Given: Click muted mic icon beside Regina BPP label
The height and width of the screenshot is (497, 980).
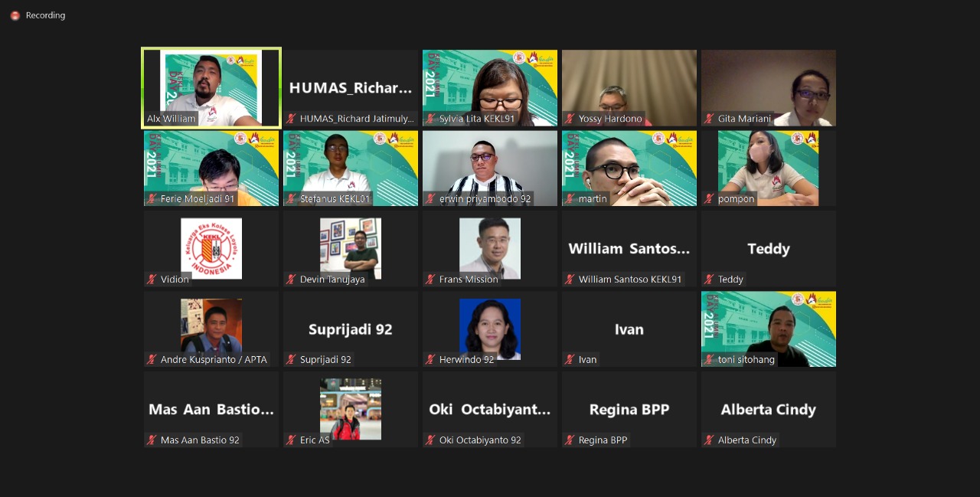Looking at the screenshot, I should (x=570, y=440).
